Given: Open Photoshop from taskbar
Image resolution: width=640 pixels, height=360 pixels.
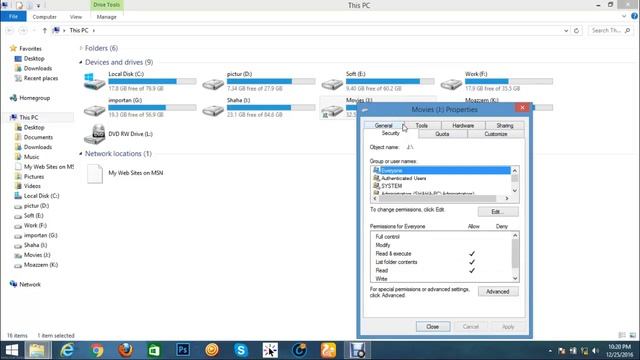Looking at the screenshot, I should point(183,350).
